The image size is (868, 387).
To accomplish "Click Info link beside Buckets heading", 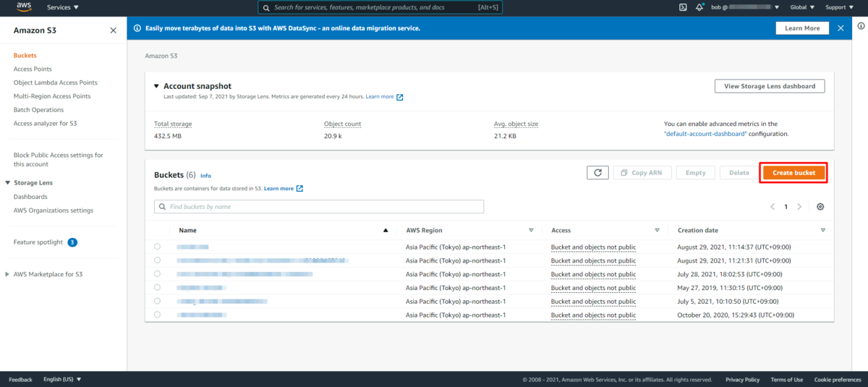I will point(205,176).
